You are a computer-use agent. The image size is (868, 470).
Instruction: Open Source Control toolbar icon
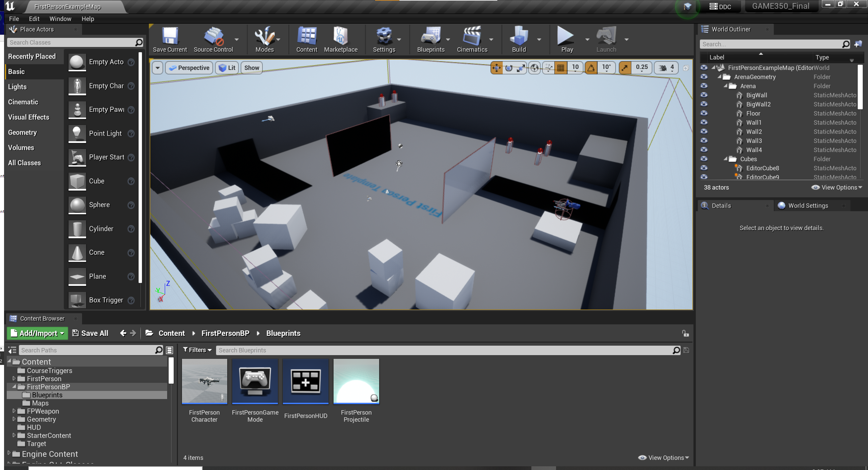click(213, 39)
